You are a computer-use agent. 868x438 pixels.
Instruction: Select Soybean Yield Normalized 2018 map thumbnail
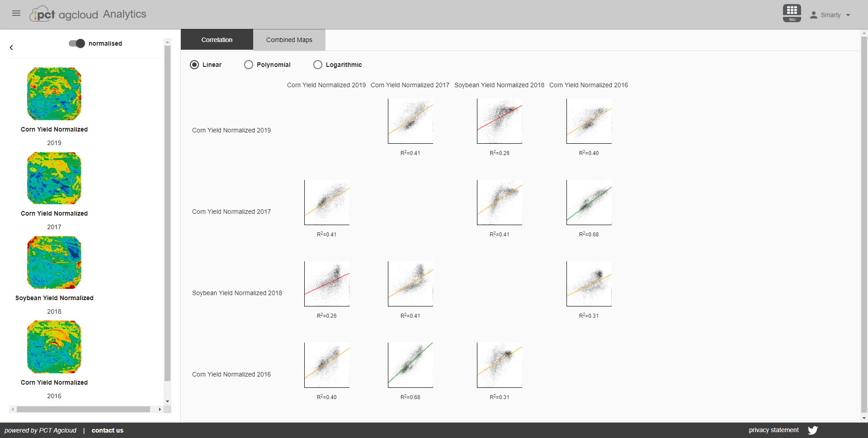pyautogui.click(x=54, y=263)
